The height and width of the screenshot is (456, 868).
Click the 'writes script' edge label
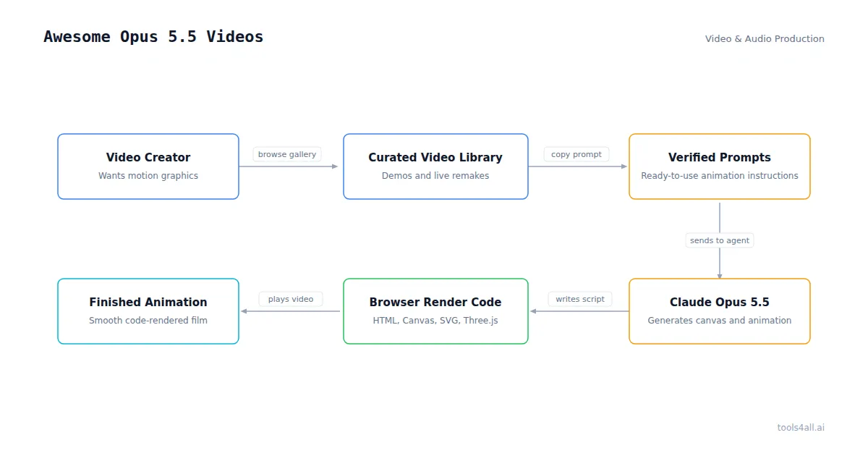point(580,299)
